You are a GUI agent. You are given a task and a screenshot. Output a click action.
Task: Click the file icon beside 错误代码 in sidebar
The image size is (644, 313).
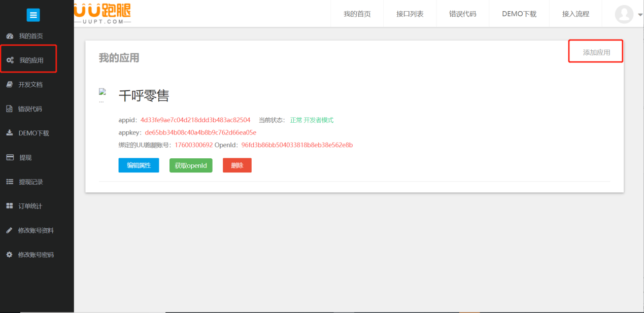click(9, 109)
